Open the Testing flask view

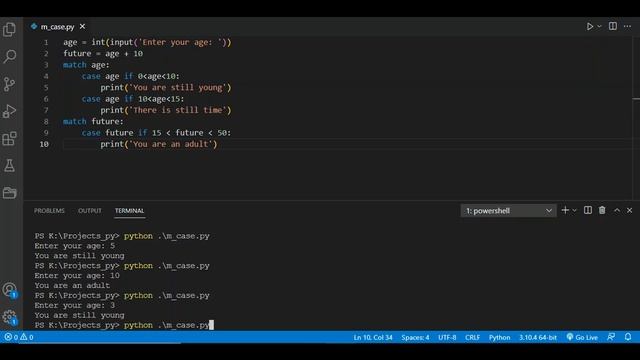click(x=9, y=165)
